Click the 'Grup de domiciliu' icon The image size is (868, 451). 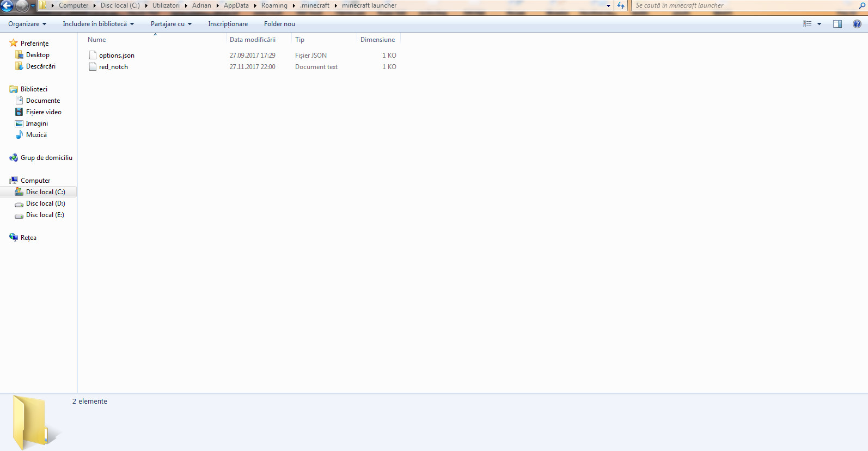pyautogui.click(x=14, y=158)
